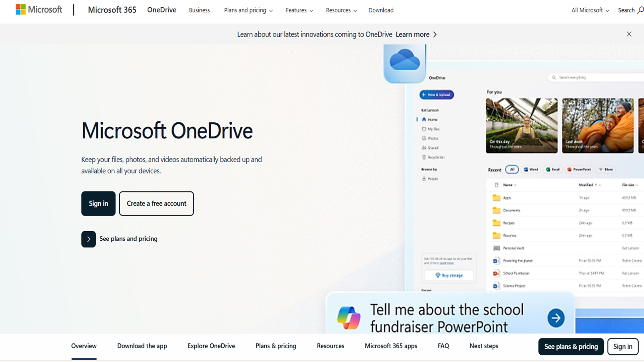Click the arrow icon beside See plans and pricing
The image size is (644, 362).
89,239
